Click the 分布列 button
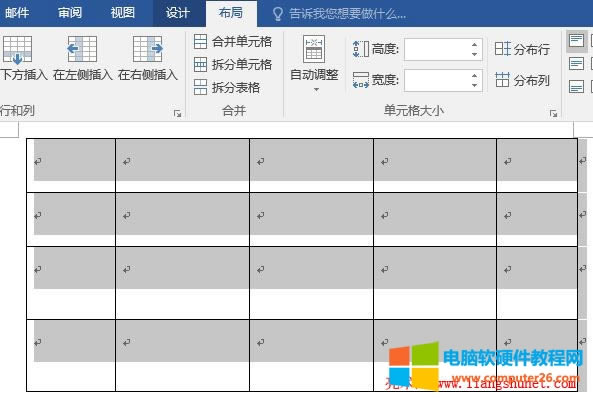Viewport: 593px width, 398px height. click(x=522, y=80)
